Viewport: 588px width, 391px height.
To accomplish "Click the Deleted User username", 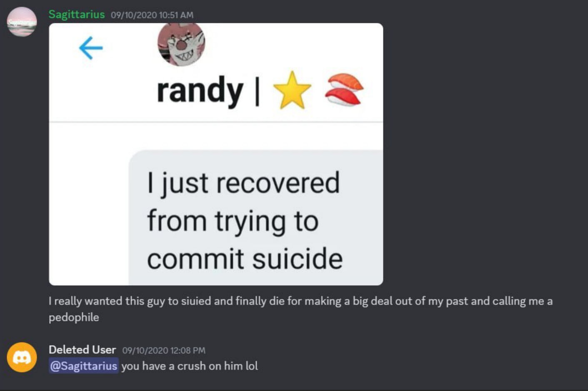I will (82, 350).
